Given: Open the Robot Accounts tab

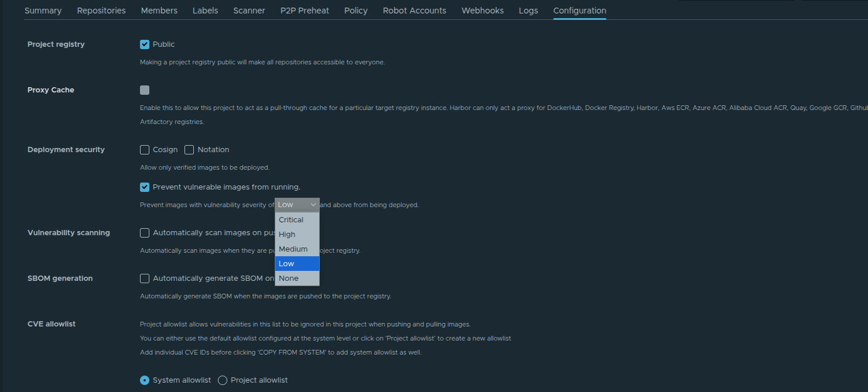Looking at the screenshot, I should (x=414, y=10).
